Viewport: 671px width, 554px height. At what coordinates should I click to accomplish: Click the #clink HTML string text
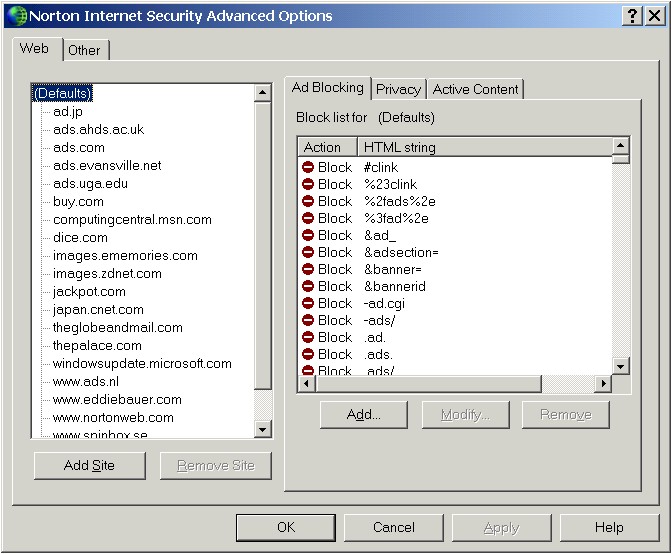point(381,167)
